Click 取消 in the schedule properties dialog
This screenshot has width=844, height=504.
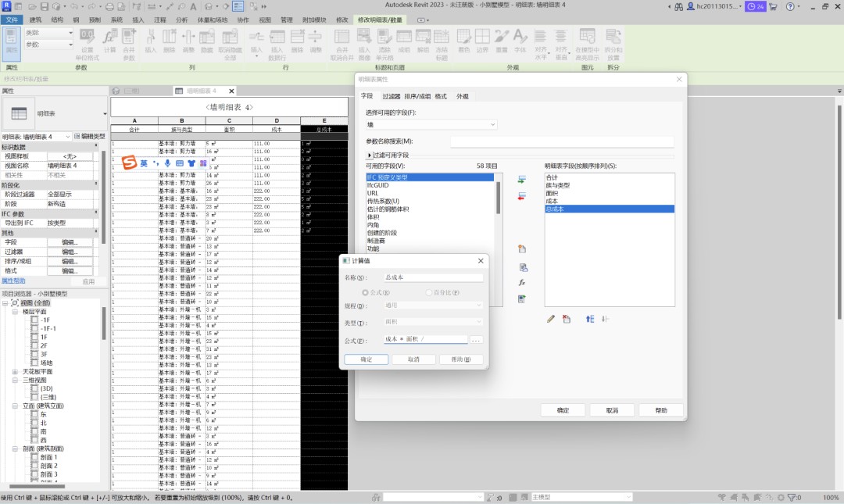(612, 410)
